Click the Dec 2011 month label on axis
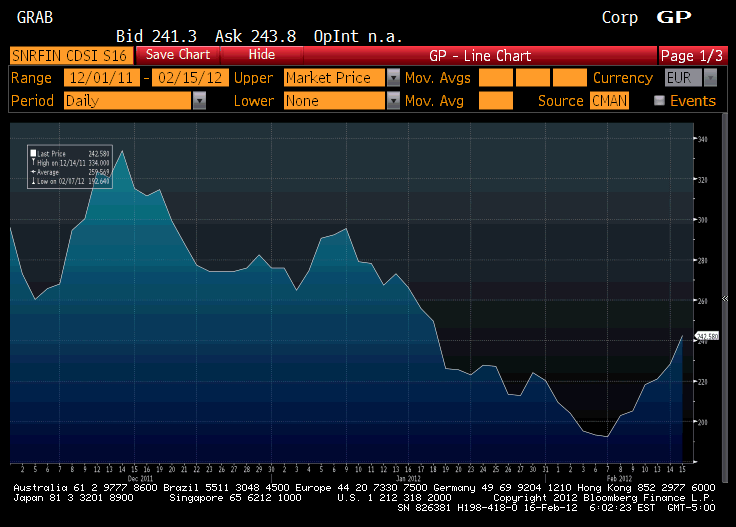This screenshot has width=736, height=527. pos(140,478)
